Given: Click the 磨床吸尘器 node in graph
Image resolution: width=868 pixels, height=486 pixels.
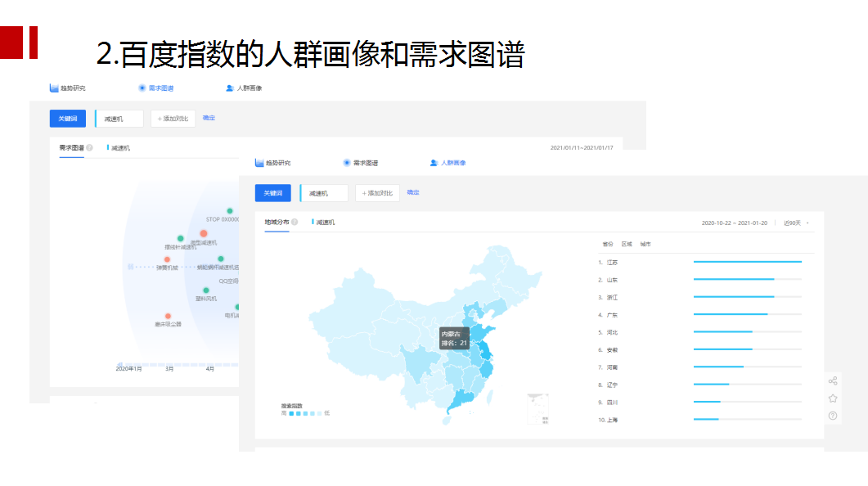Looking at the screenshot, I should pos(168,316).
